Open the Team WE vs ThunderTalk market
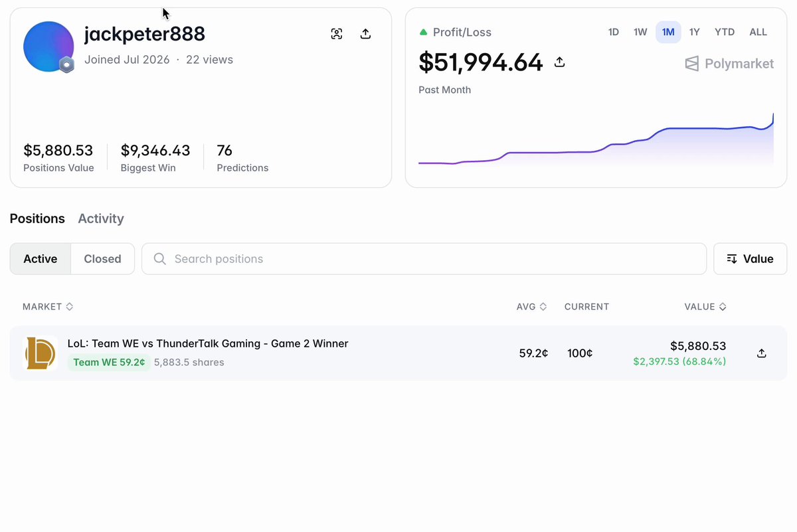This screenshot has height=532, width=797. click(x=208, y=343)
